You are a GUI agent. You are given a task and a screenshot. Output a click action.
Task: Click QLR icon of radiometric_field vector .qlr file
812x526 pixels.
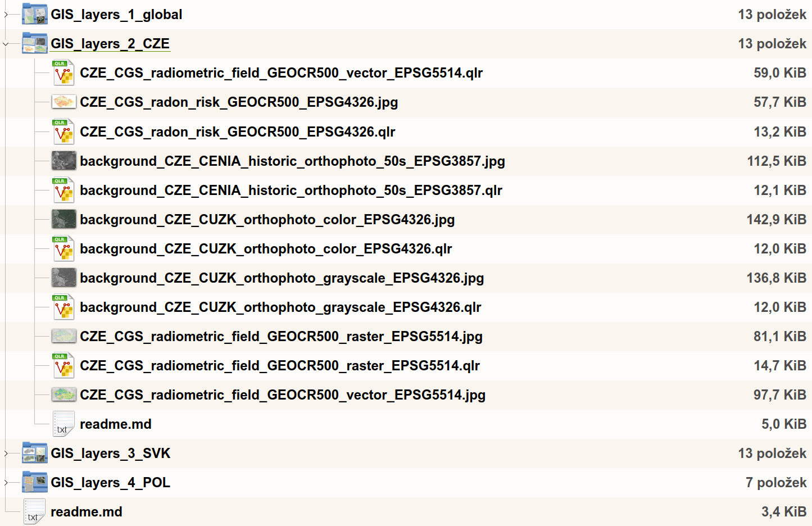pos(63,73)
